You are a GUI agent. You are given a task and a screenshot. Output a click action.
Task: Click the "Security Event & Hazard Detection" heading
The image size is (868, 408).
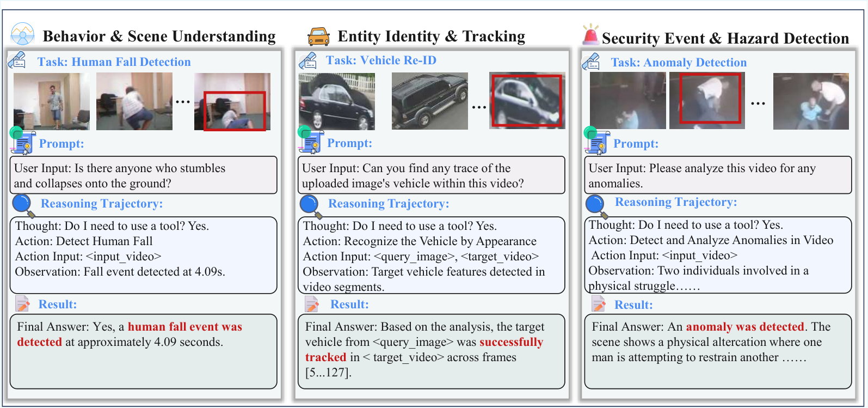click(x=725, y=38)
